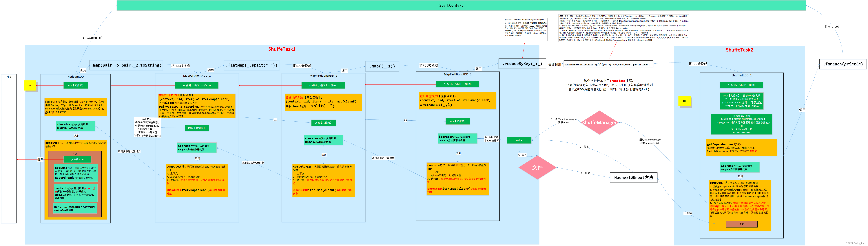Click the 文件的Splits green box
This screenshot has height=246, width=868.
tap(78, 159)
